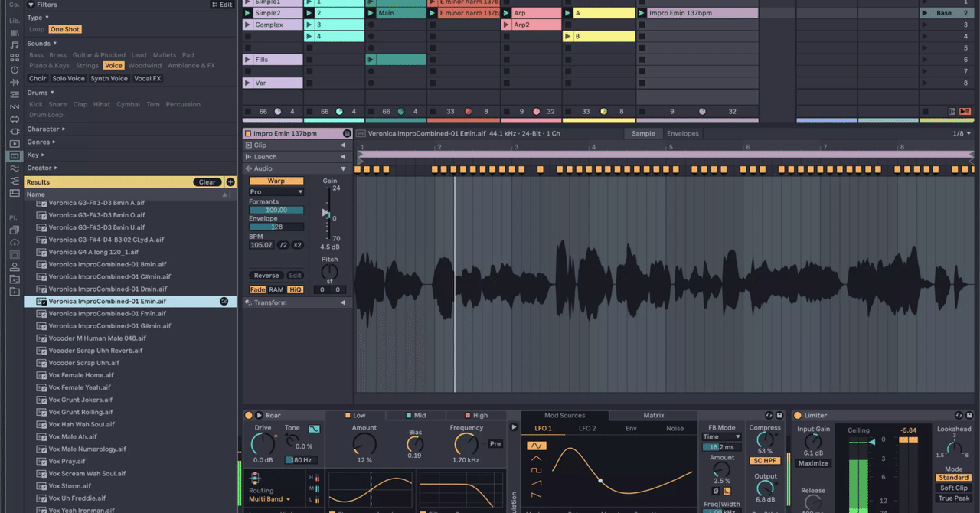
Task: Click the plus icon beside the Clear button
Action: click(230, 181)
